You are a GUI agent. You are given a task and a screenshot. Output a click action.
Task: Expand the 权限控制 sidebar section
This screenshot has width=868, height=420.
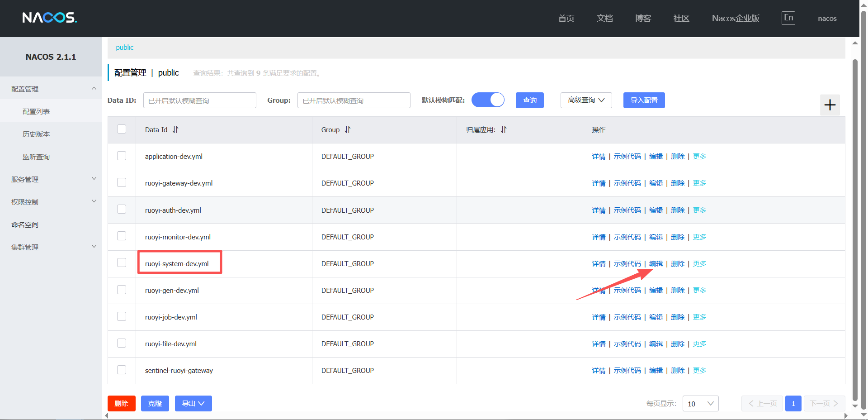[51, 202]
